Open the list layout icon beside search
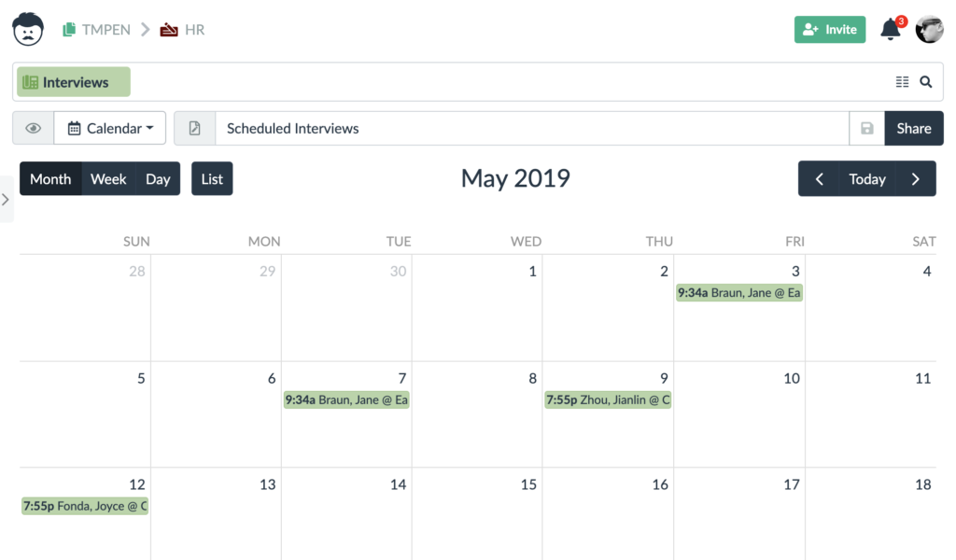Screen dimensions: 956x560 [x=902, y=82]
